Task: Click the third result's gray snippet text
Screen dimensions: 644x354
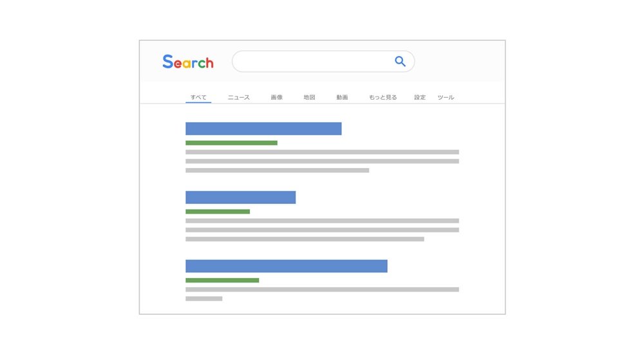Action: point(322,294)
